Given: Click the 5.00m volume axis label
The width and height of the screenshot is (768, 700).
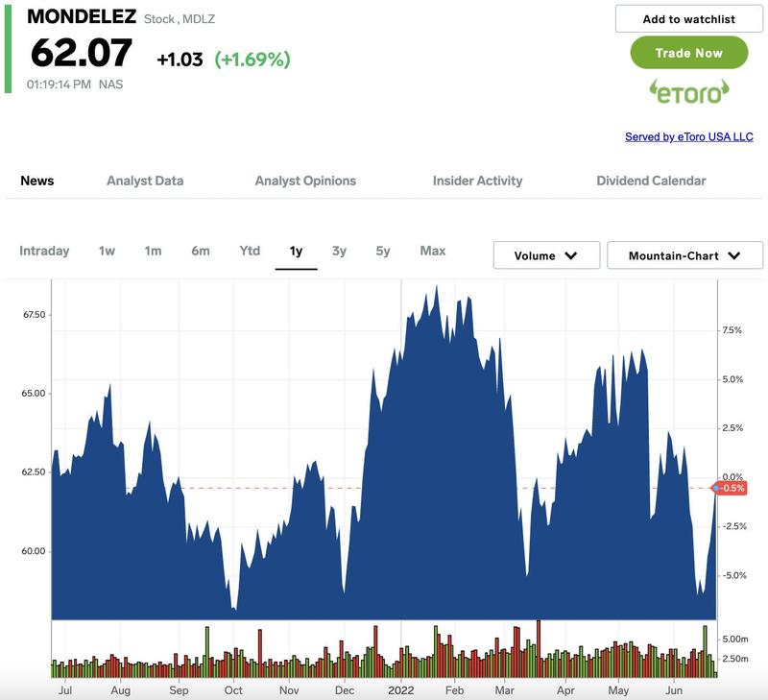Looking at the screenshot, I should pyautogui.click(x=735, y=639).
